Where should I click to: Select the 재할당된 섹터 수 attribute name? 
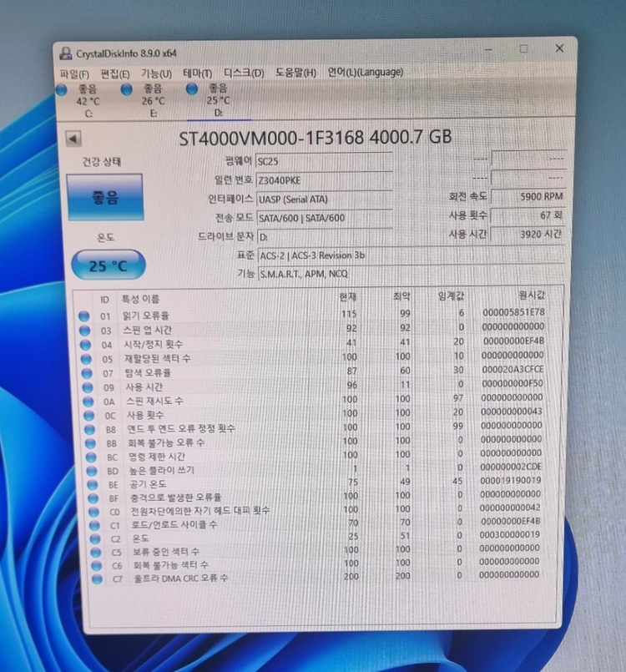[157, 358]
